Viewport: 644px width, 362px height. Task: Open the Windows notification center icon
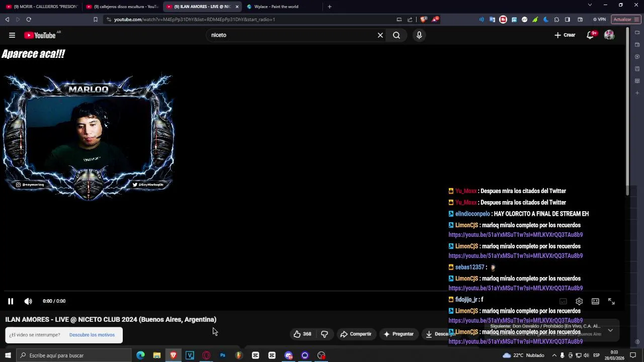point(633,355)
